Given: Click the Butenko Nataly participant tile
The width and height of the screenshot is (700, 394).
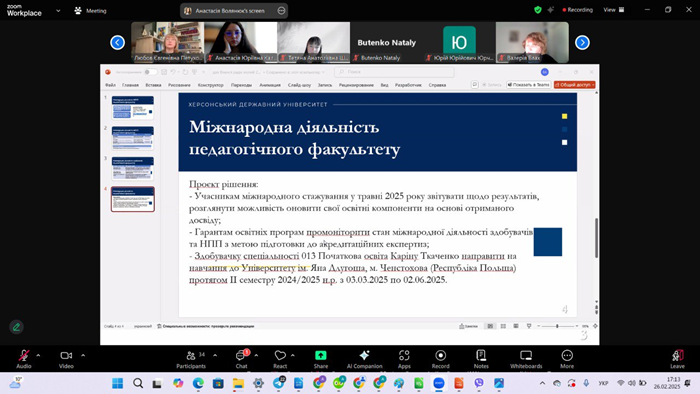Looking at the screenshot, I should click(387, 42).
